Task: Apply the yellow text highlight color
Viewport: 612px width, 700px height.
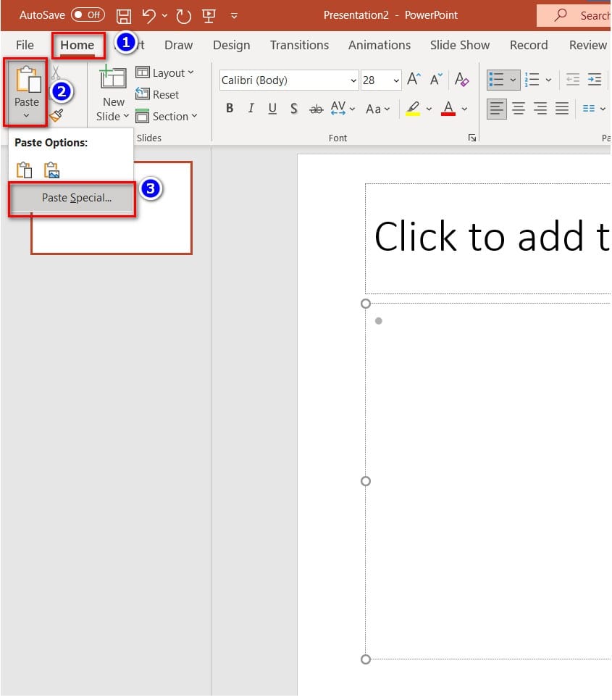Action: (x=413, y=109)
